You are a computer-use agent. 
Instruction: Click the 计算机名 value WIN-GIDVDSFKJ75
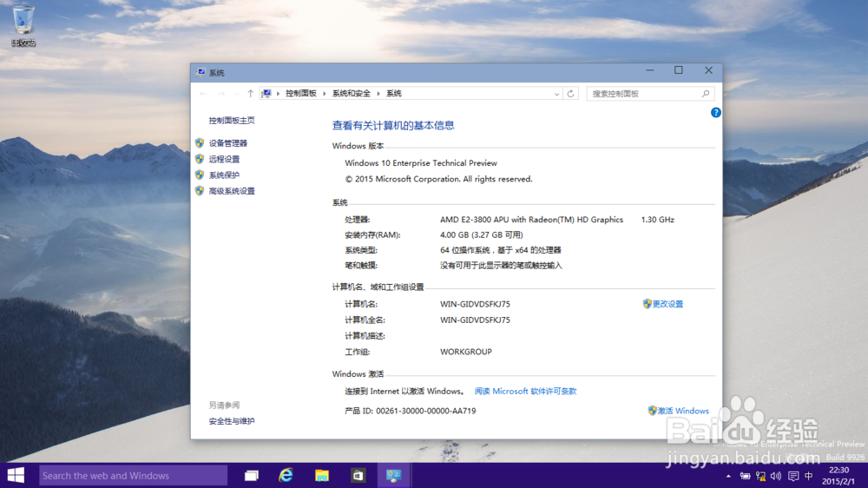pos(475,304)
